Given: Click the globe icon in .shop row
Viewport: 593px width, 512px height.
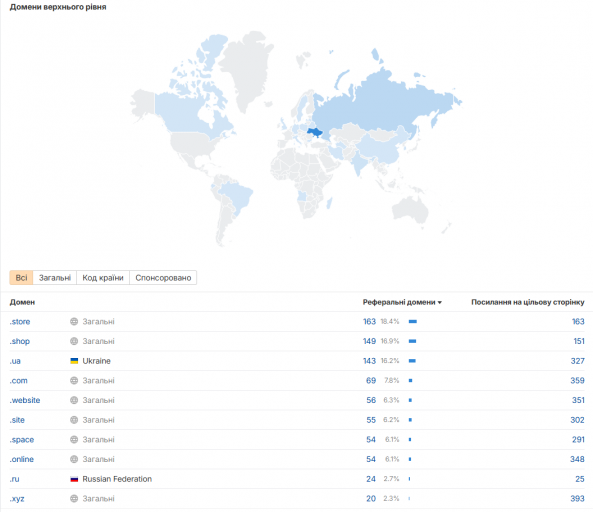Looking at the screenshot, I should 74,341.
